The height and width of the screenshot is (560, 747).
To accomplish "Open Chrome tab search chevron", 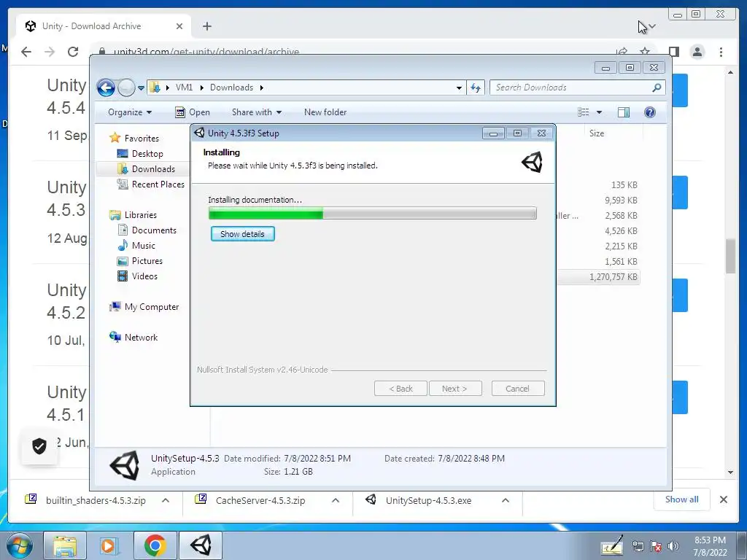I will [652, 26].
